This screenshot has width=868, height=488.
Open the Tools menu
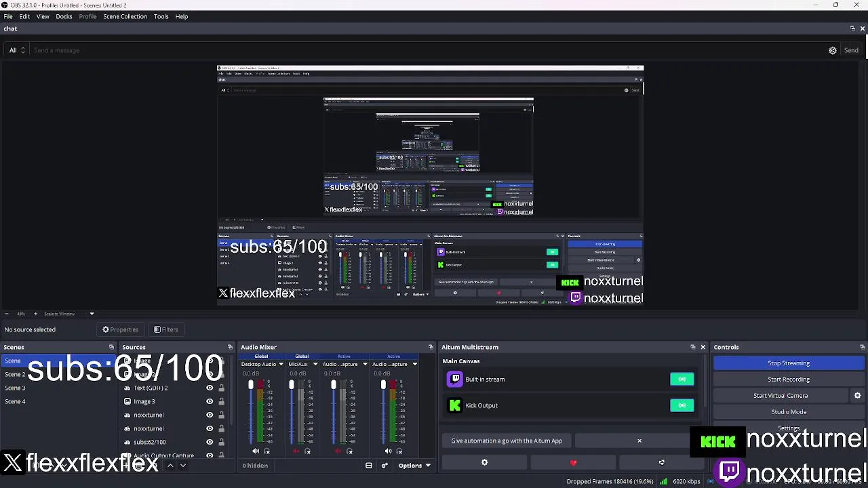pos(161,16)
